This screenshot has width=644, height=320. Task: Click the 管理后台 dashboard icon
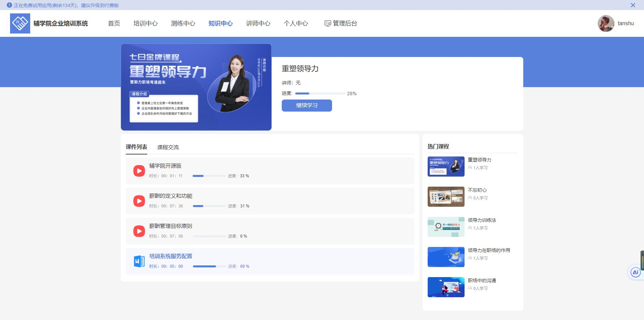pos(328,23)
